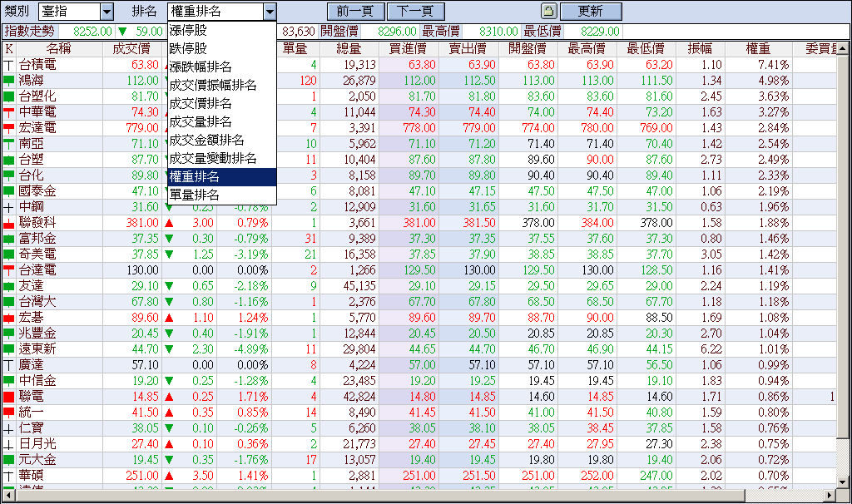Screen dimensions: 852x504
Task: Click the vertical scrollbar up arrow
Action: click(842, 49)
